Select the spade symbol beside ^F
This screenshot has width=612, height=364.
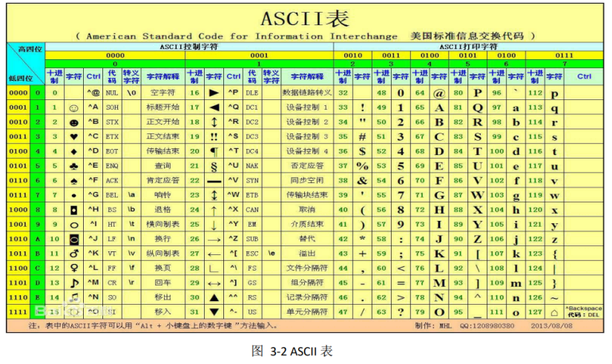tap(73, 181)
